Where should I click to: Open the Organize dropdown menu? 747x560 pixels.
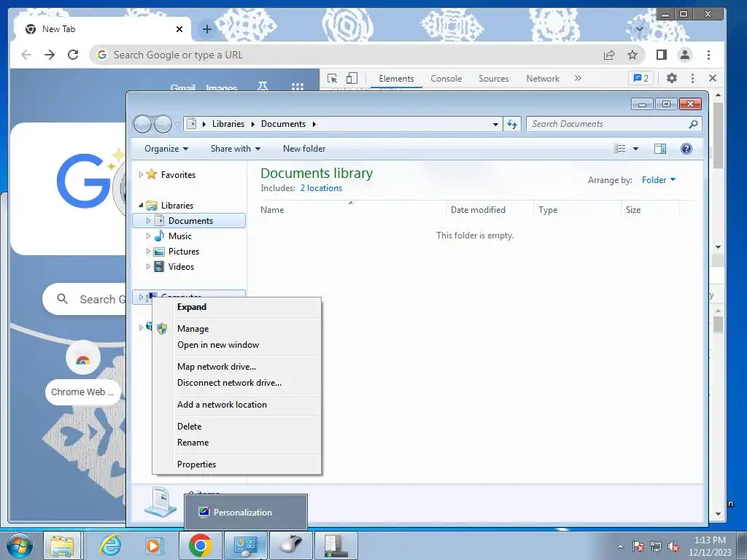[166, 149]
